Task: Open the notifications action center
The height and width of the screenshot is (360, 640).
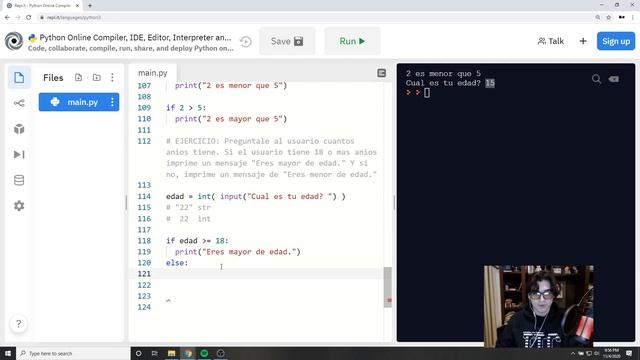Action: (x=629, y=353)
